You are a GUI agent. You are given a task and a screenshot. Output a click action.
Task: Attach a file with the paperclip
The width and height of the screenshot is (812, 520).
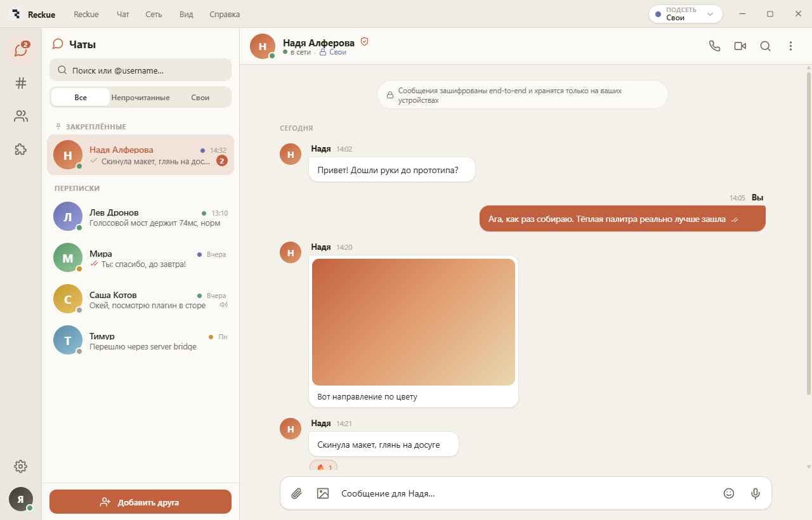(296, 493)
